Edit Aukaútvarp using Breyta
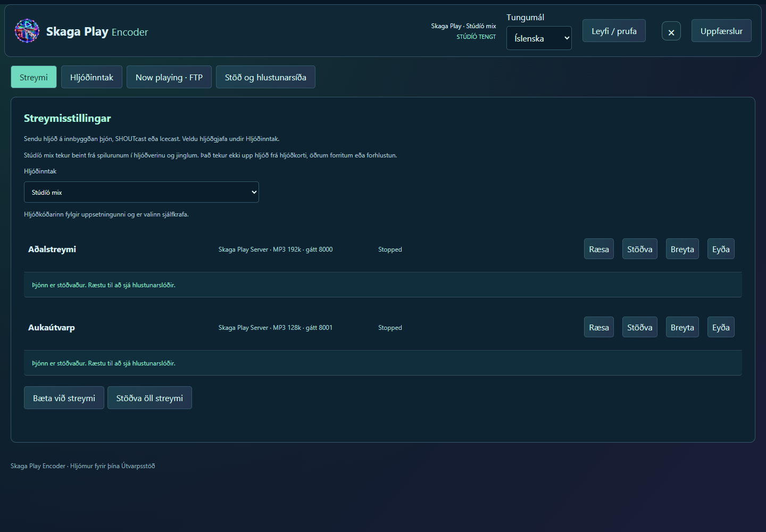Image resolution: width=766 pixels, height=532 pixels. coord(682,327)
